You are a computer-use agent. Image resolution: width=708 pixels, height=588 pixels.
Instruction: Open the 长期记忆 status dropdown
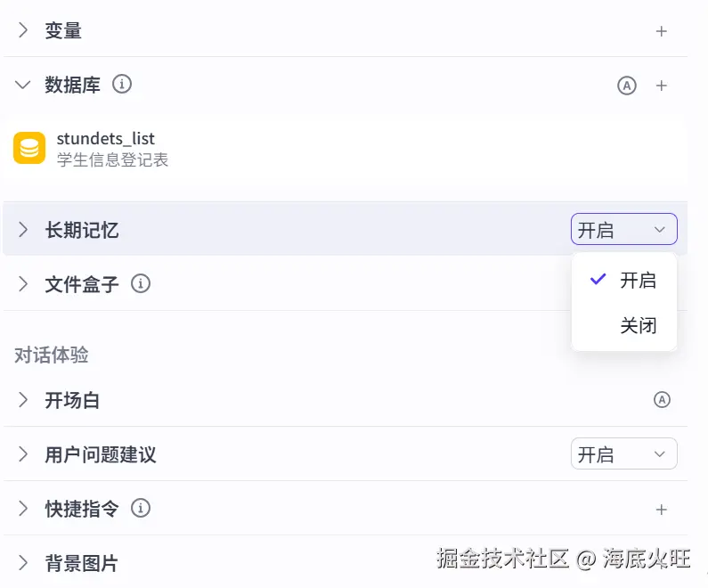point(623,230)
